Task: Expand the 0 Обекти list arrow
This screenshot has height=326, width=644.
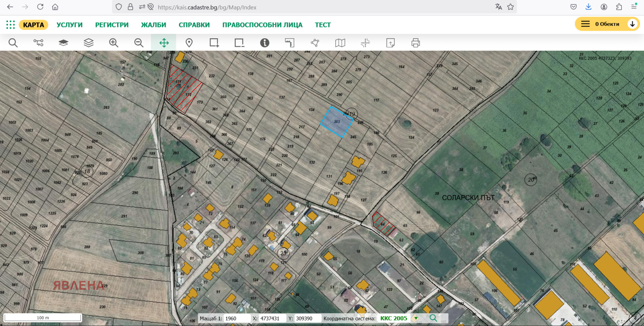Action: [632, 24]
